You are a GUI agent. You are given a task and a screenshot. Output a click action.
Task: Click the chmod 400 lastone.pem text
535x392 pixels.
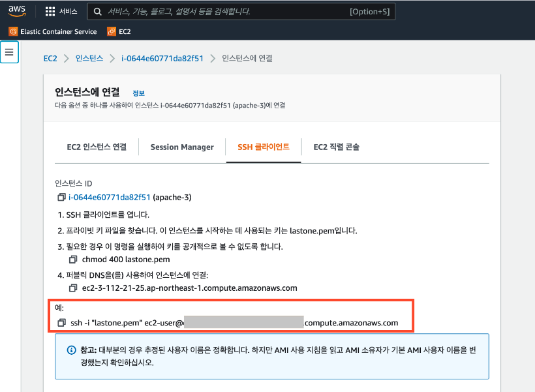point(126,260)
